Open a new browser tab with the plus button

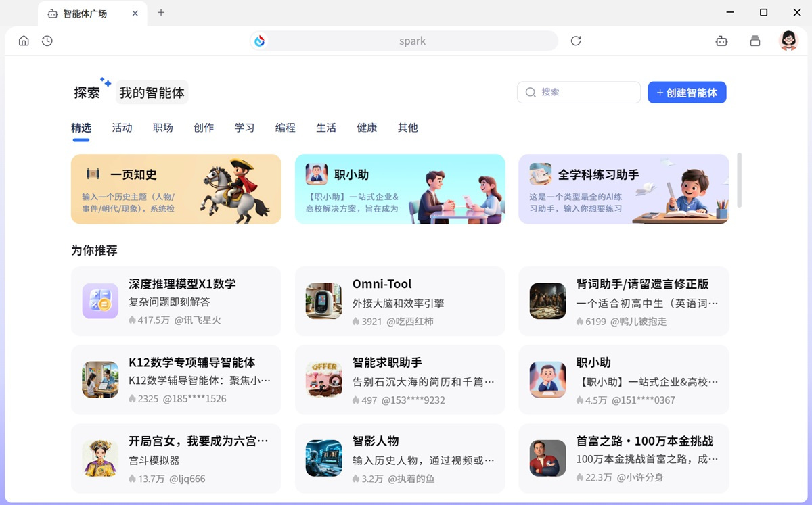point(161,12)
